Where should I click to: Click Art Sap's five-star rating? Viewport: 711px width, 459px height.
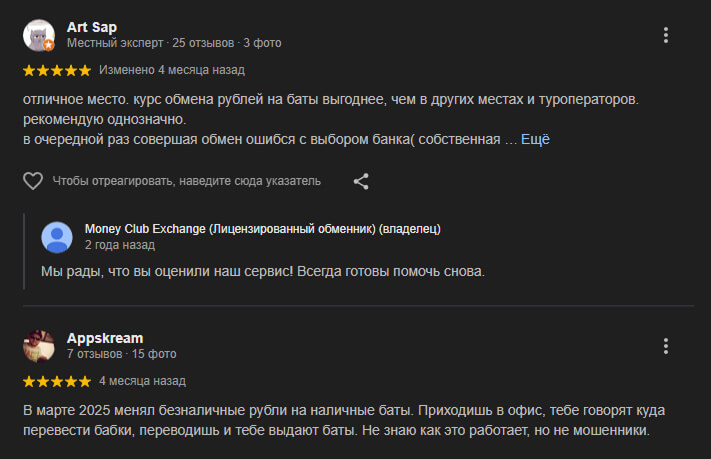[x=56, y=70]
